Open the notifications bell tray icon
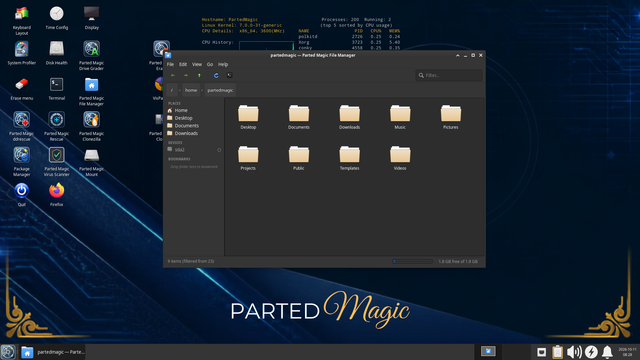Image resolution: width=640 pixels, height=360 pixels. (x=607, y=352)
